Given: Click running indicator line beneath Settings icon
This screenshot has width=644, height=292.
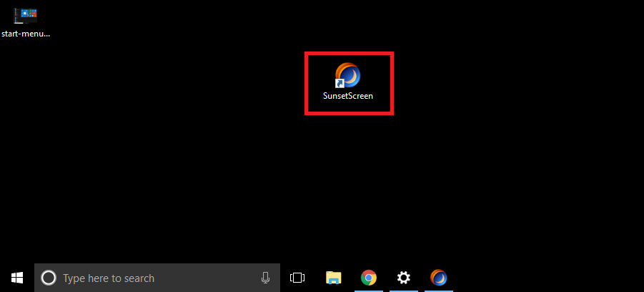Looking at the screenshot, I should pyautogui.click(x=404, y=291).
